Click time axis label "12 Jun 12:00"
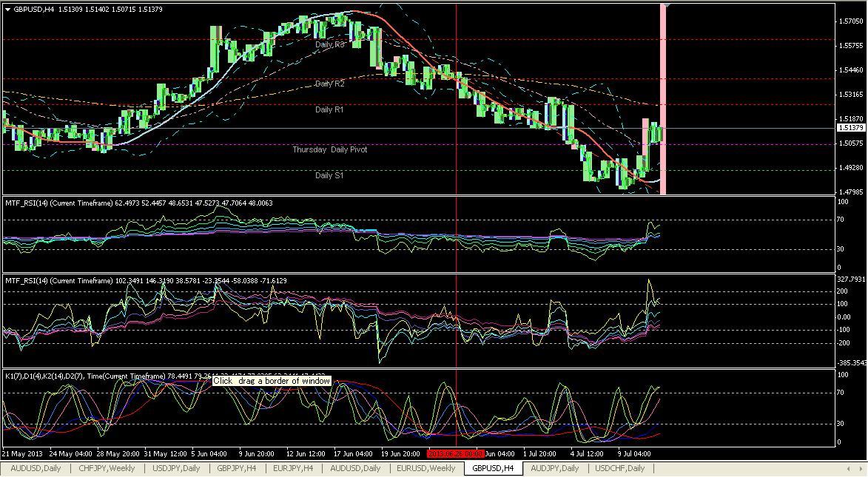 [306, 454]
